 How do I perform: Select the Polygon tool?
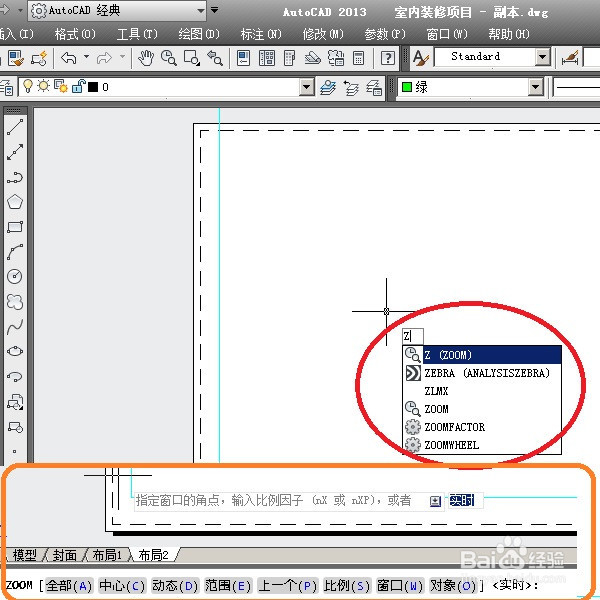pos(15,202)
